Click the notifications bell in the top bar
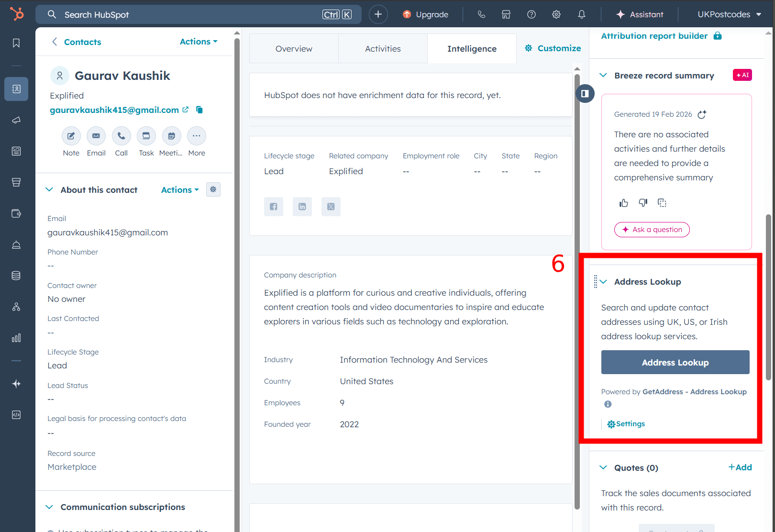Viewport: 775px width, 532px height. click(581, 14)
